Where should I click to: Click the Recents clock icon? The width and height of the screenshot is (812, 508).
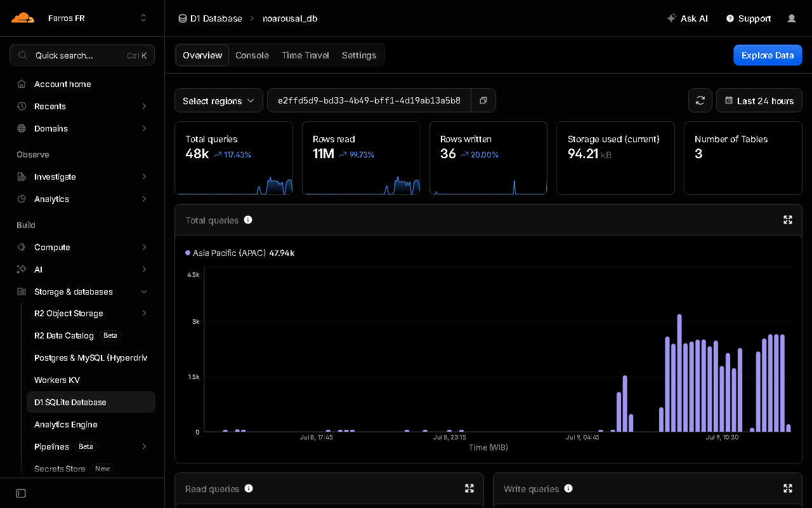(22, 106)
